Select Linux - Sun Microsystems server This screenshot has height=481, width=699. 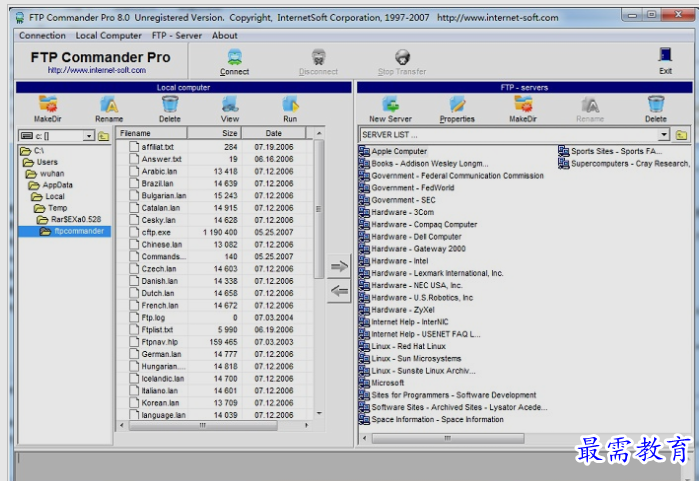(410, 358)
